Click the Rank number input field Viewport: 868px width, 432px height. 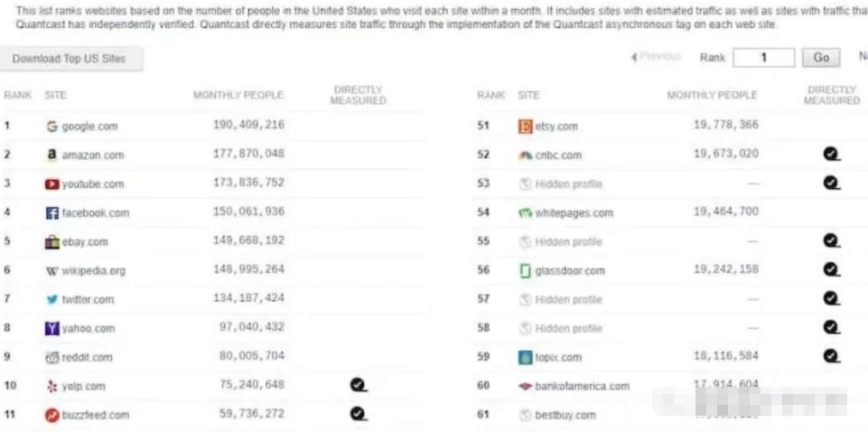click(762, 58)
